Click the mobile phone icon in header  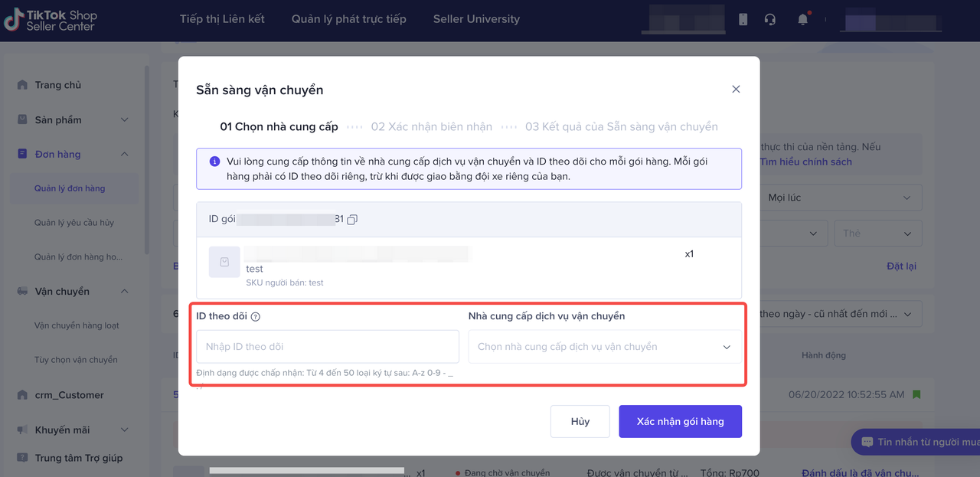(743, 19)
